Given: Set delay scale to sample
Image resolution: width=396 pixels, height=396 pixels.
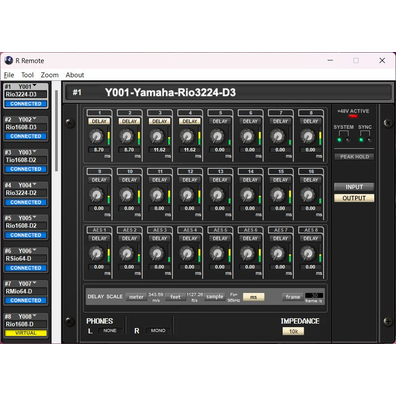Looking at the screenshot, I should point(215,297).
